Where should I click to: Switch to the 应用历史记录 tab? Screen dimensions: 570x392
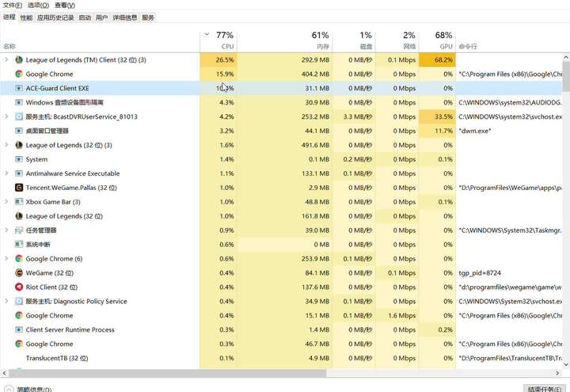(55, 17)
